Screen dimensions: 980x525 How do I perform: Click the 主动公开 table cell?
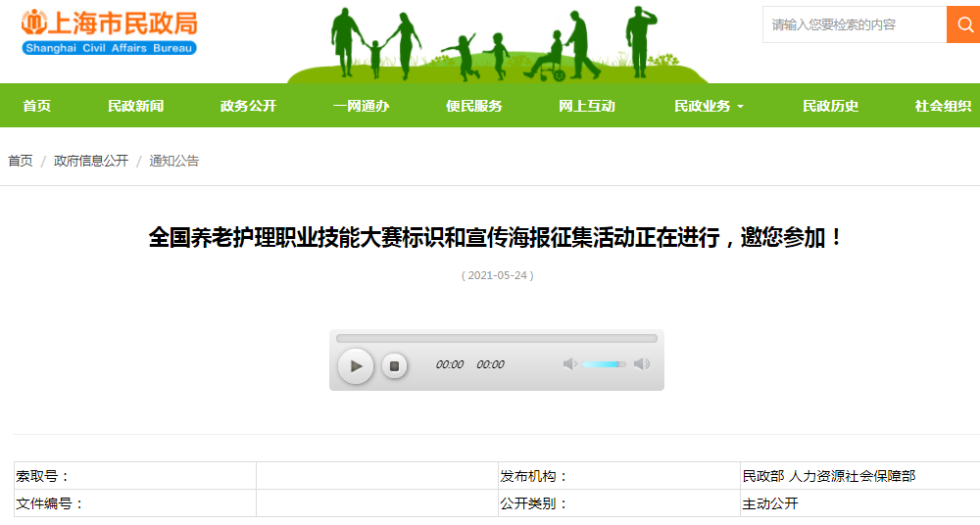coord(860,503)
